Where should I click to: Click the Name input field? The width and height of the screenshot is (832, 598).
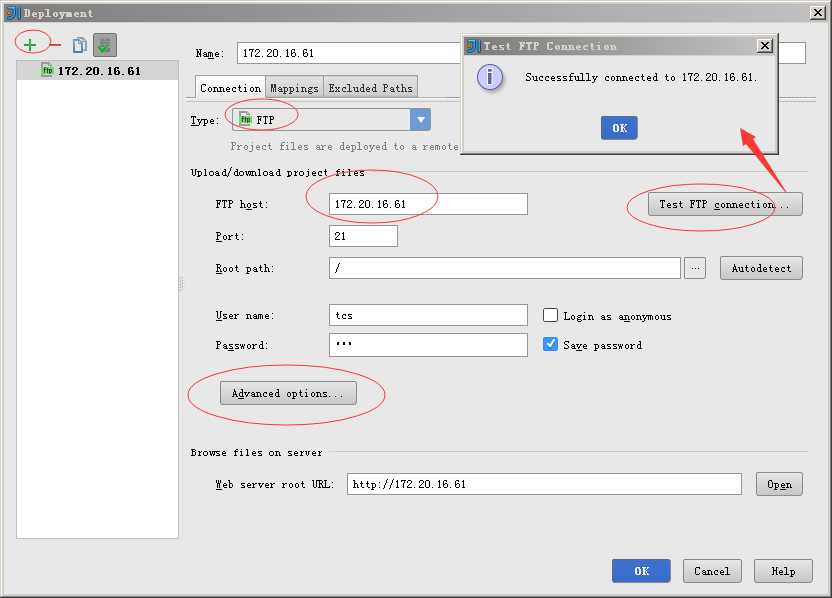(x=349, y=53)
